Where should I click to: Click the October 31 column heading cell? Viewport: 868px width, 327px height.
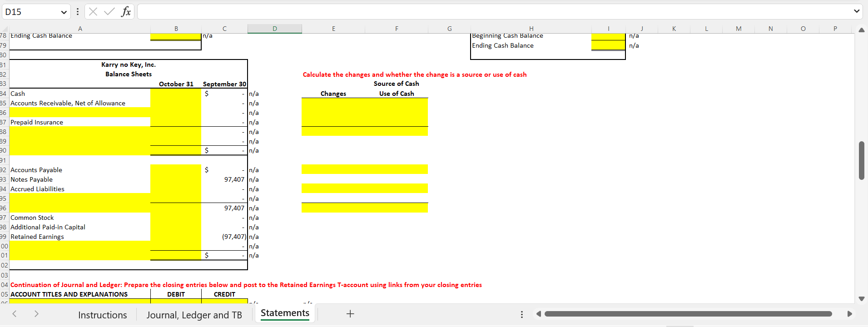176,84
